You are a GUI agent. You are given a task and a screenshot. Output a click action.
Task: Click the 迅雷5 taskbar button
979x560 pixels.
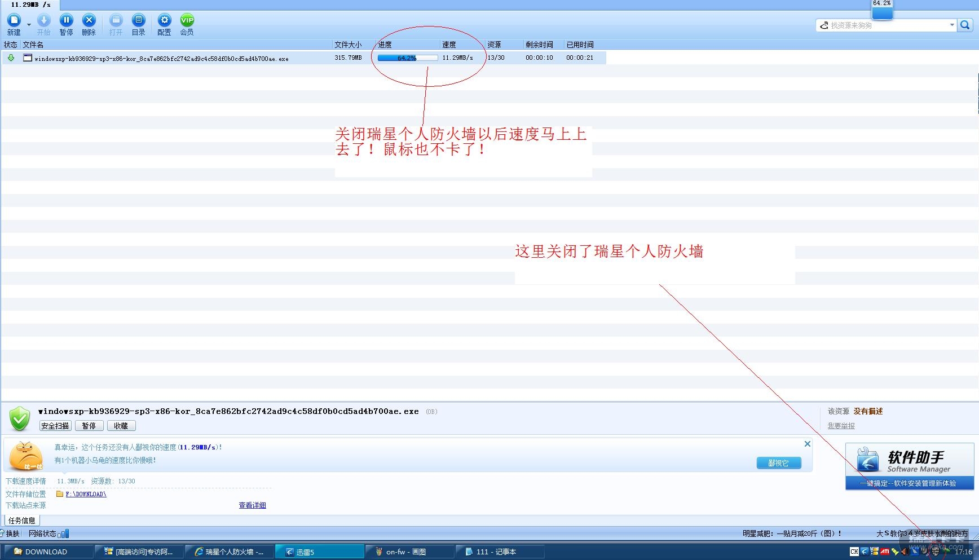click(319, 552)
